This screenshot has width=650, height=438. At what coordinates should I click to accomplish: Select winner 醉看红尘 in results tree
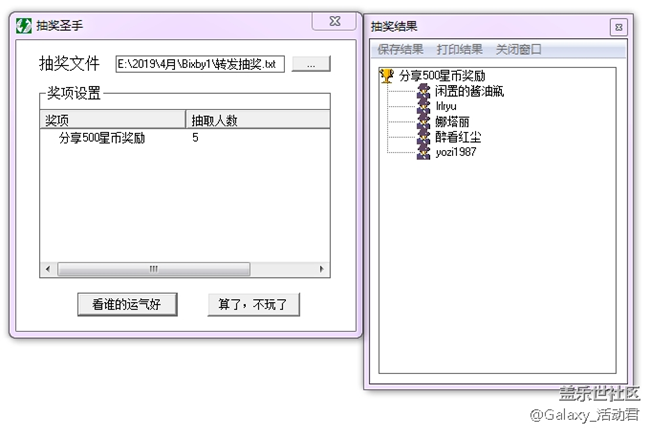458,137
